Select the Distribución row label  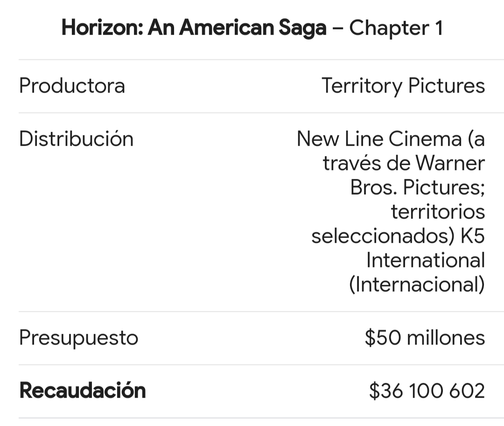[76, 139]
